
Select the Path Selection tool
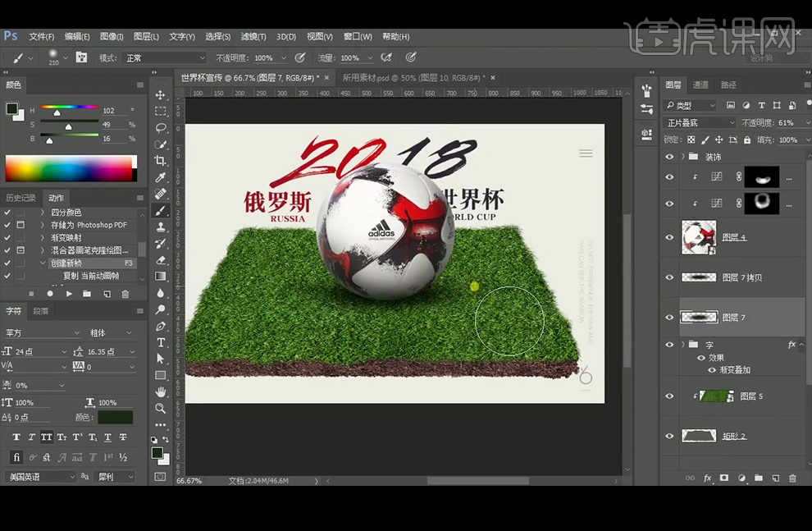[161, 359]
